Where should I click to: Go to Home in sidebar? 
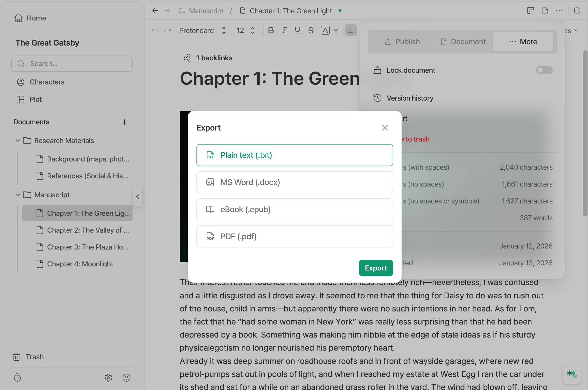(30, 18)
